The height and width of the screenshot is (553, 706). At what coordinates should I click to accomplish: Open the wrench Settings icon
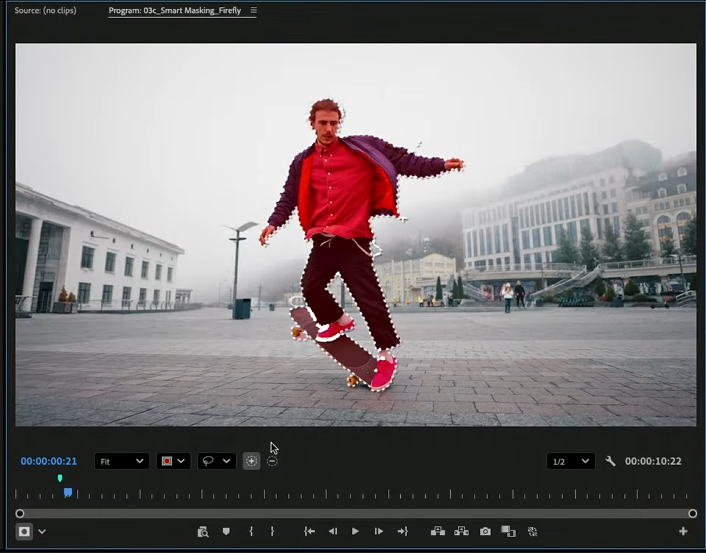[611, 461]
